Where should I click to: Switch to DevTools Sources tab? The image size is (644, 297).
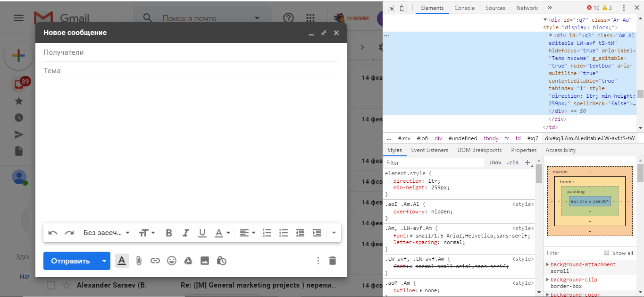495,8
